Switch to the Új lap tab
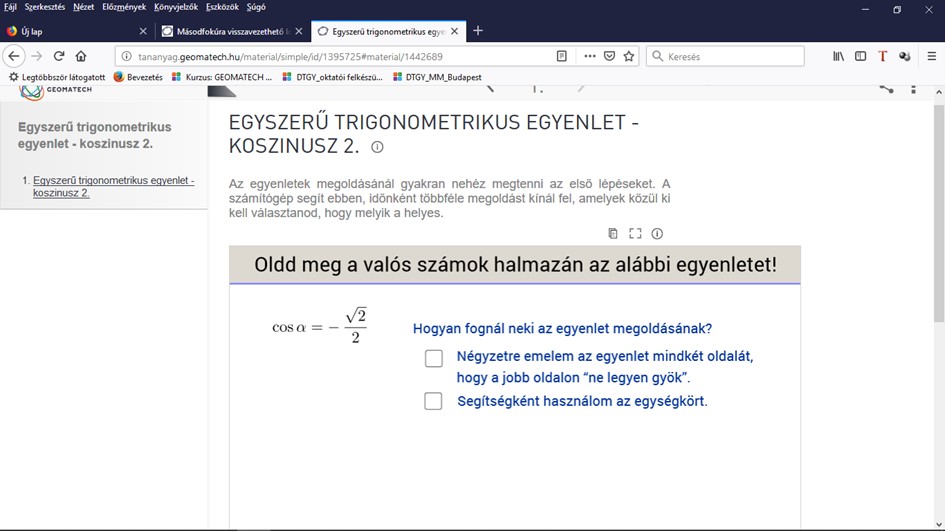The image size is (945, 531). [77, 31]
